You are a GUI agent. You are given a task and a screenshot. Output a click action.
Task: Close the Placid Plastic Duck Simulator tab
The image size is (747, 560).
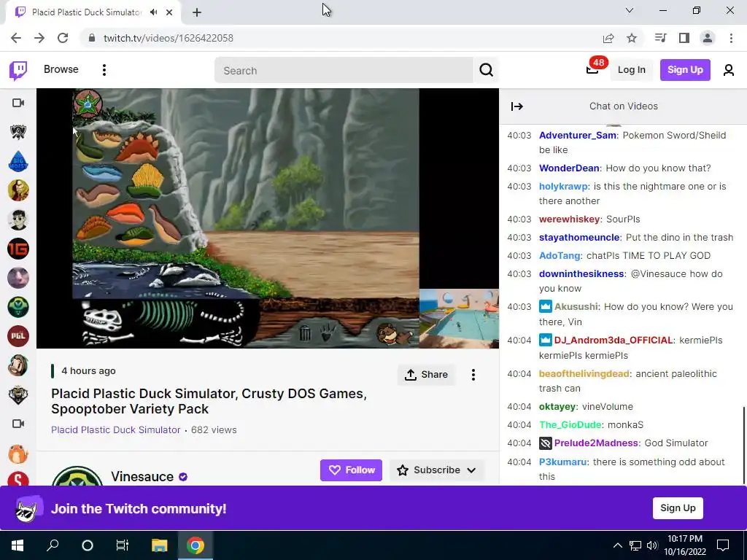pyautogui.click(x=169, y=12)
